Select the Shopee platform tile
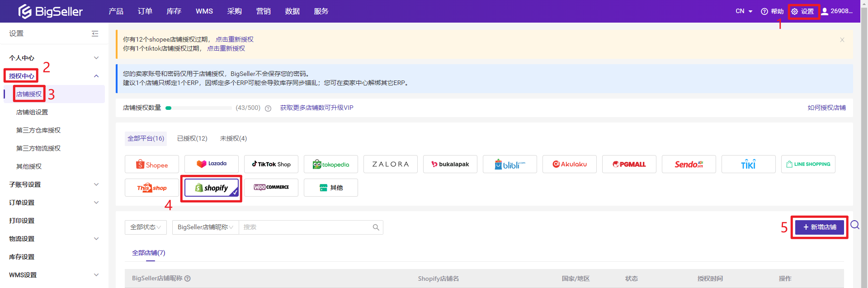The width and height of the screenshot is (868, 288). tap(152, 164)
